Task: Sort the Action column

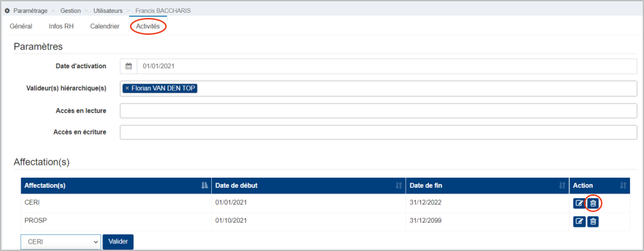Action: point(623,186)
